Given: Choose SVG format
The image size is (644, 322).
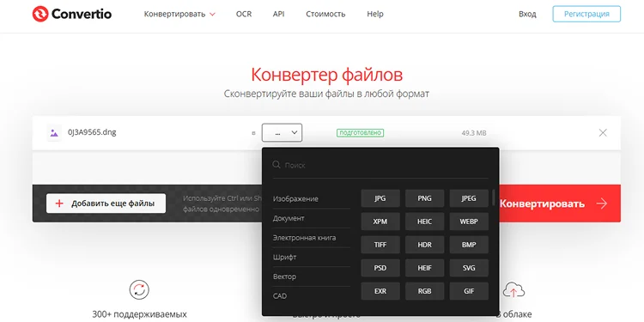Looking at the screenshot, I should click(469, 268).
